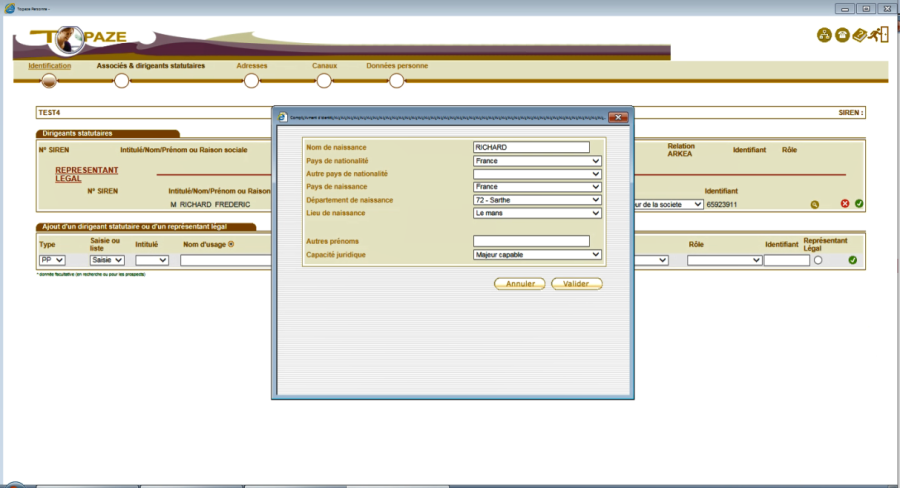
Task: Open the Pays de nationalité dropdown
Action: 537,160
